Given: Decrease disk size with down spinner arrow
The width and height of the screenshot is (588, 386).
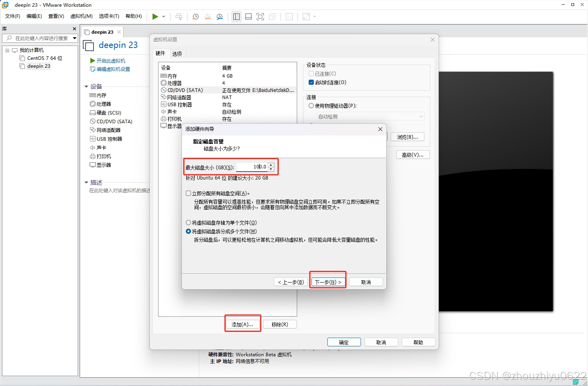Looking at the screenshot, I should pos(271,169).
